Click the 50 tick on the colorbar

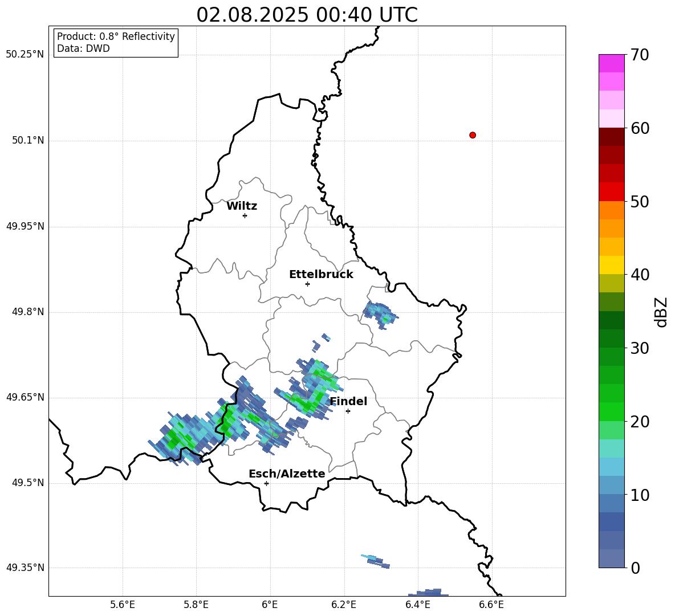pyautogui.click(x=640, y=201)
